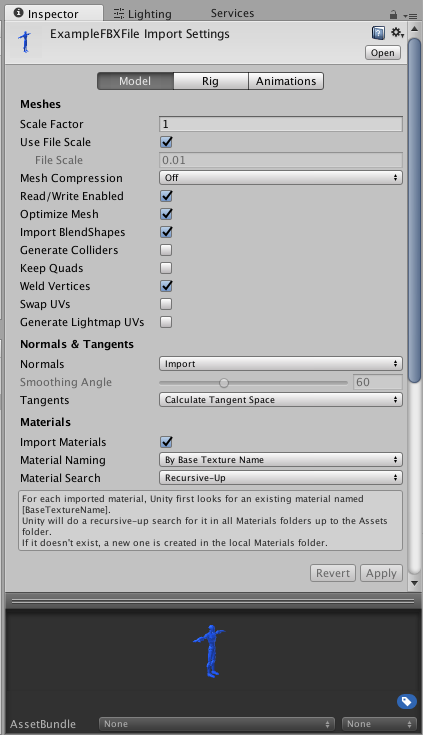The image size is (423, 735).
Task: Click the Revert button
Action: coord(333,573)
